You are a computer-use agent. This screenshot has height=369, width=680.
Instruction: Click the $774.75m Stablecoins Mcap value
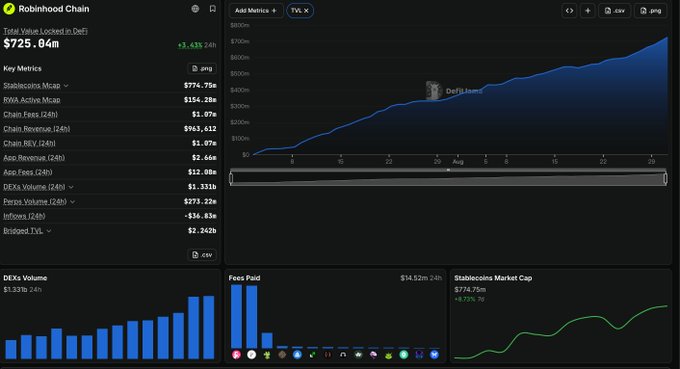point(200,85)
